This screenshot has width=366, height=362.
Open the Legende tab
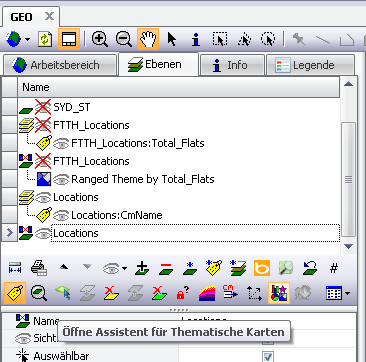pos(310,65)
